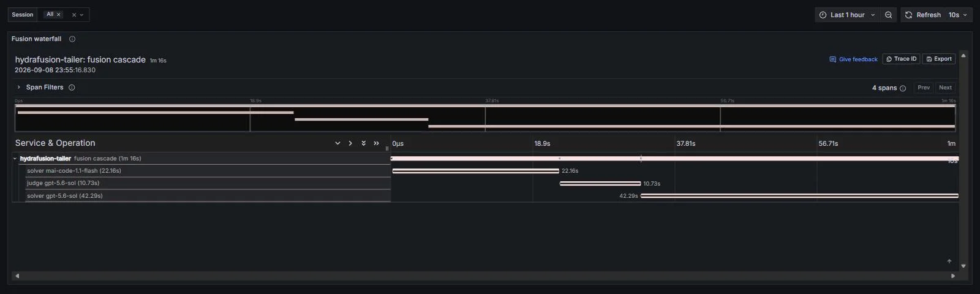This screenshot has height=294, width=980.
Task: Show Span Filters info icon
Action: point(72,88)
